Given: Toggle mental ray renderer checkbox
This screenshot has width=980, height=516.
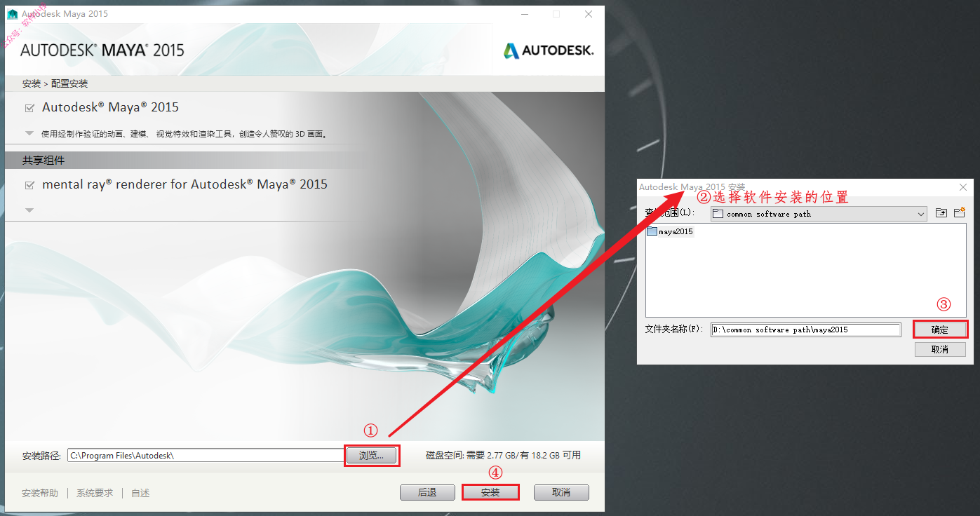Looking at the screenshot, I should [x=29, y=185].
